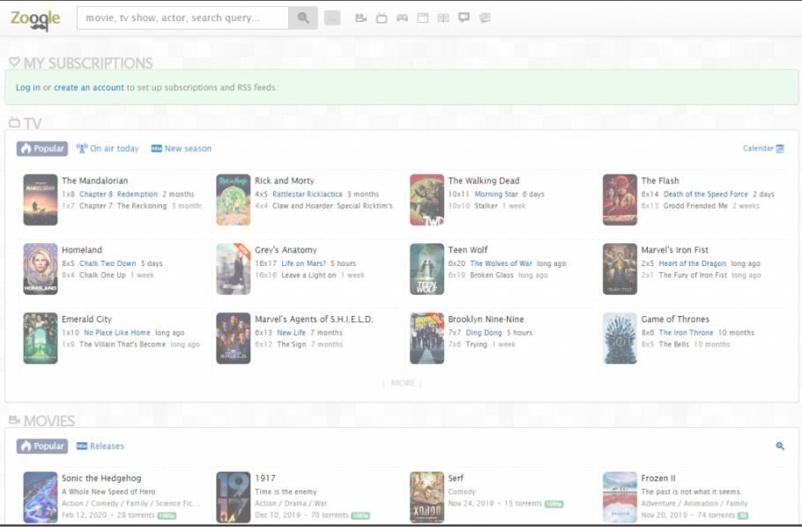Image resolution: width=802 pixels, height=532 pixels.
Task: Open Rattlestar Ricklactica episode link
Action: tap(308, 194)
